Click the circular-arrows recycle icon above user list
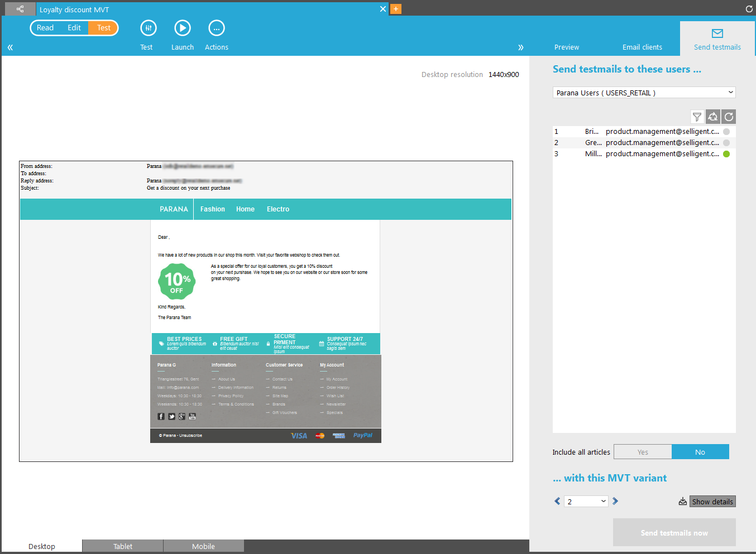 point(713,117)
